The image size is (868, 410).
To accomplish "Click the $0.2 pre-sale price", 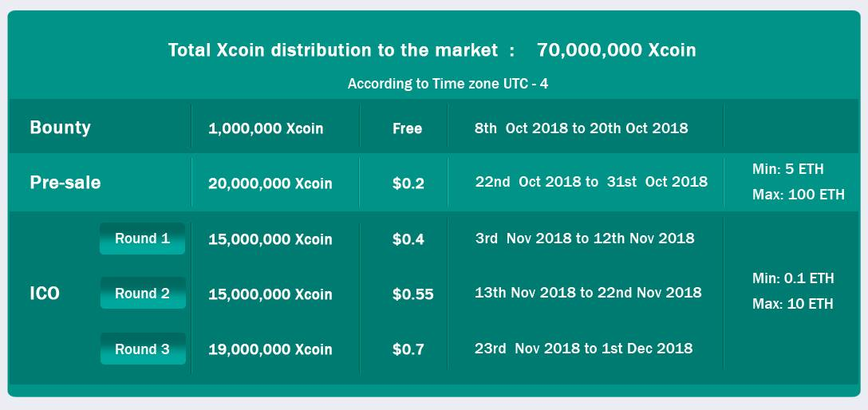I will (408, 183).
